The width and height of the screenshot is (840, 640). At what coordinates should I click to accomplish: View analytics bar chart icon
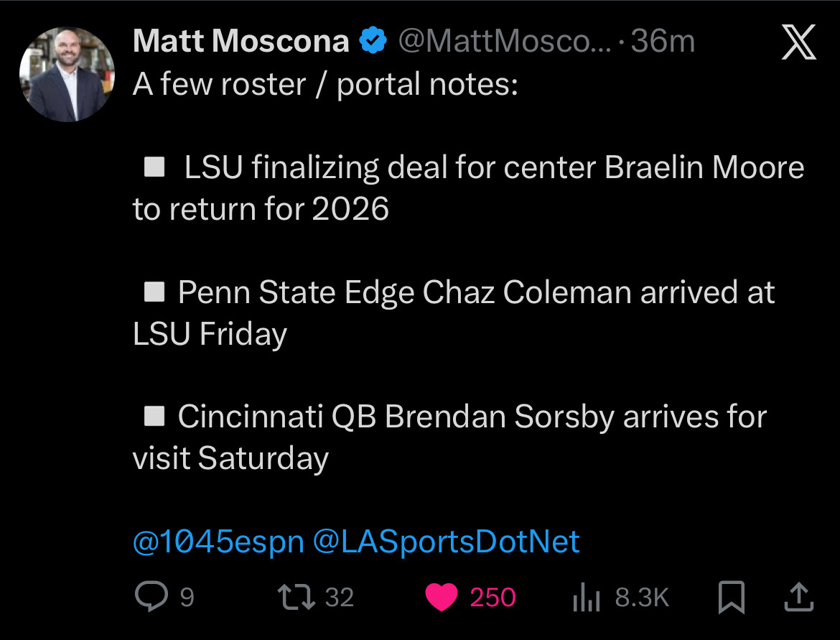pos(586,597)
